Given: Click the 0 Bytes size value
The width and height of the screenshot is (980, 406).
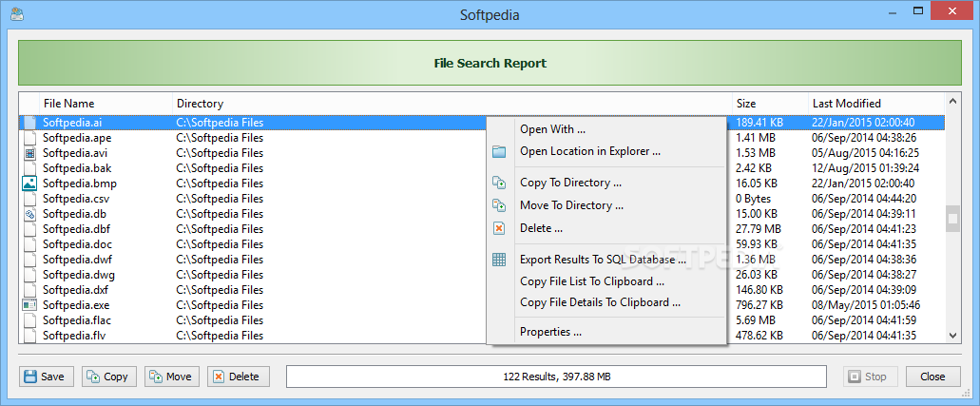Looking at the screenshot, I should (x=755, y=199).
